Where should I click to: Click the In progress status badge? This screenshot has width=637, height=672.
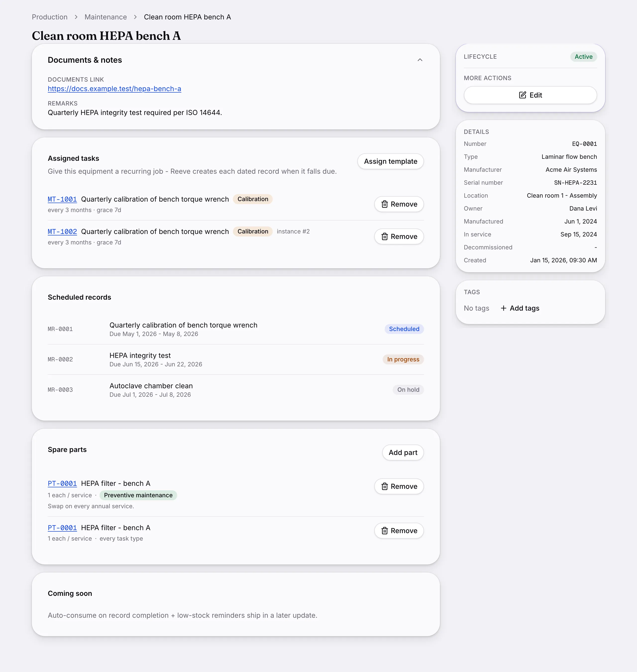click(x=403, y=359)
